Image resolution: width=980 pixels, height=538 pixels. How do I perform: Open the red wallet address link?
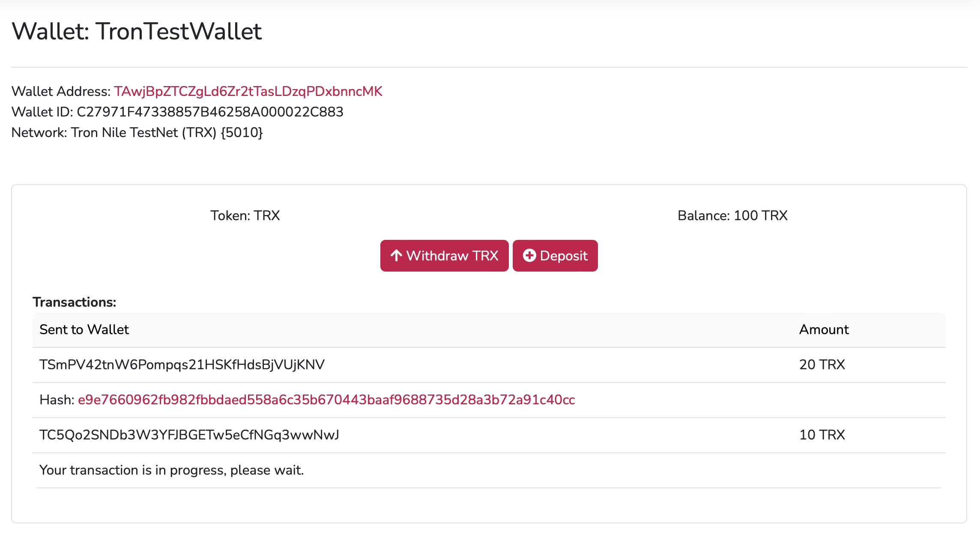click(248, 91)
